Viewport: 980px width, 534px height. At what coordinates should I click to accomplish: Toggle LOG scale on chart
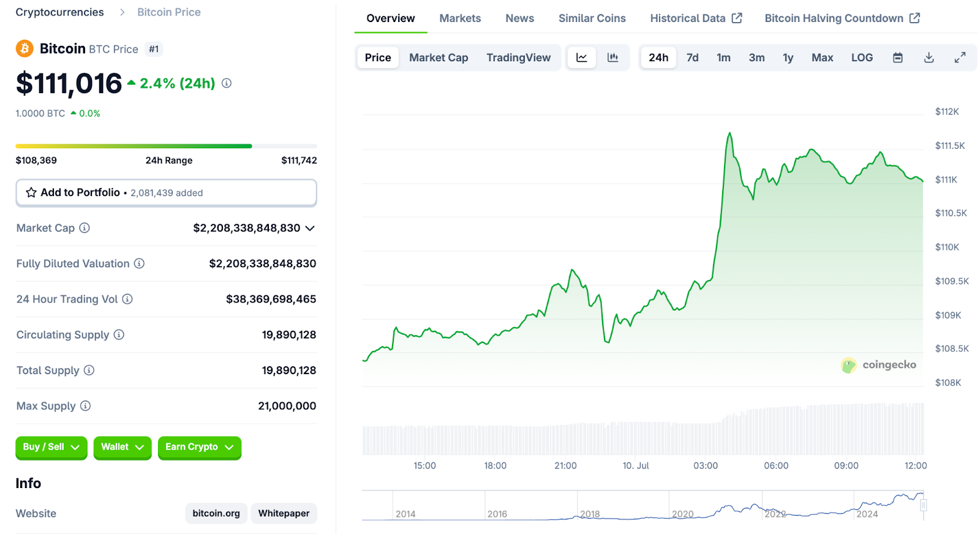click(x=862, y=58)
